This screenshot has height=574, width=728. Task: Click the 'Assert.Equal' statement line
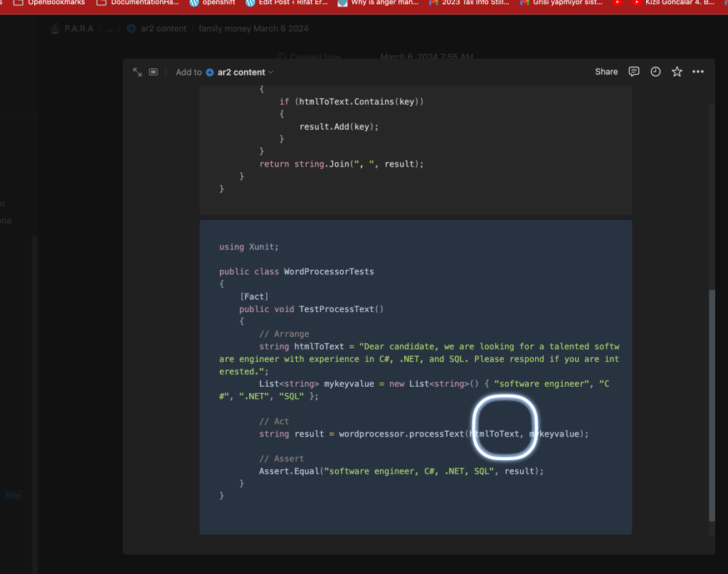(x=401, y=471)
